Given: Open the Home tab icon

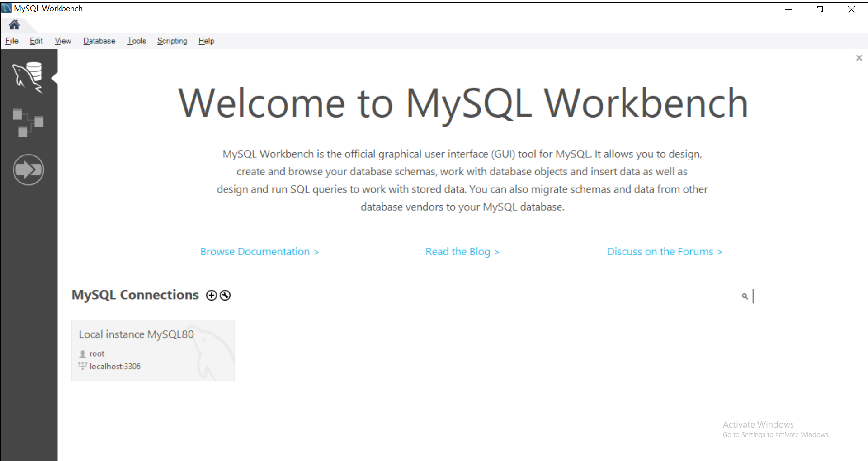Looking at the screenshot, I should 14,24.
